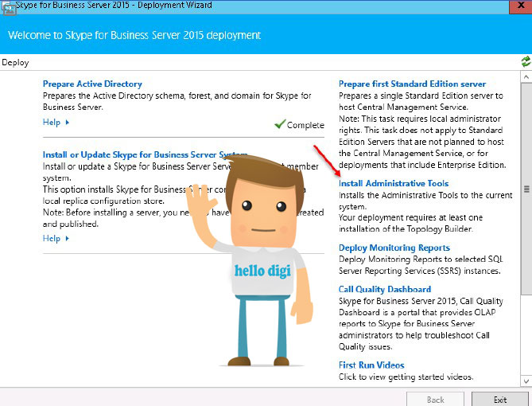The width and height of the screenshot is (532, 406).
Task: Click the scrollbar up arrow
Action: [x=526, y=76]
